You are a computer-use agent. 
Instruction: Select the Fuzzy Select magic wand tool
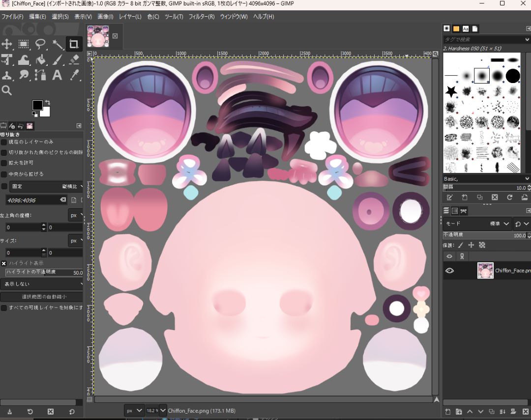click(57, 44)
